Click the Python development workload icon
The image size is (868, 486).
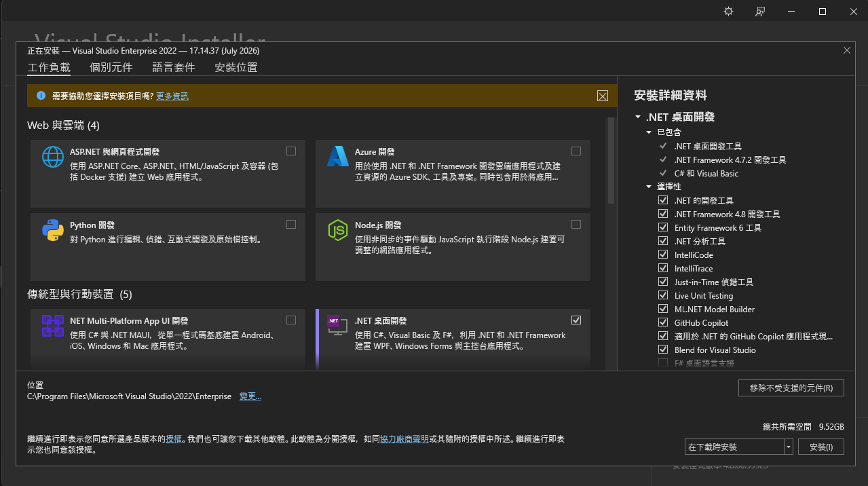(x=53, y=231)
